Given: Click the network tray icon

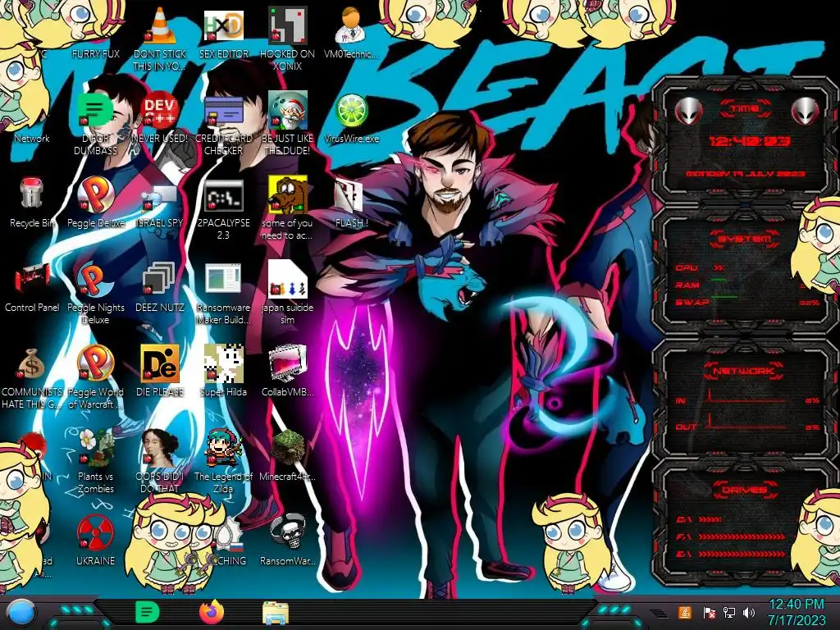Looking at the screenshot, I should pos(729,612).
